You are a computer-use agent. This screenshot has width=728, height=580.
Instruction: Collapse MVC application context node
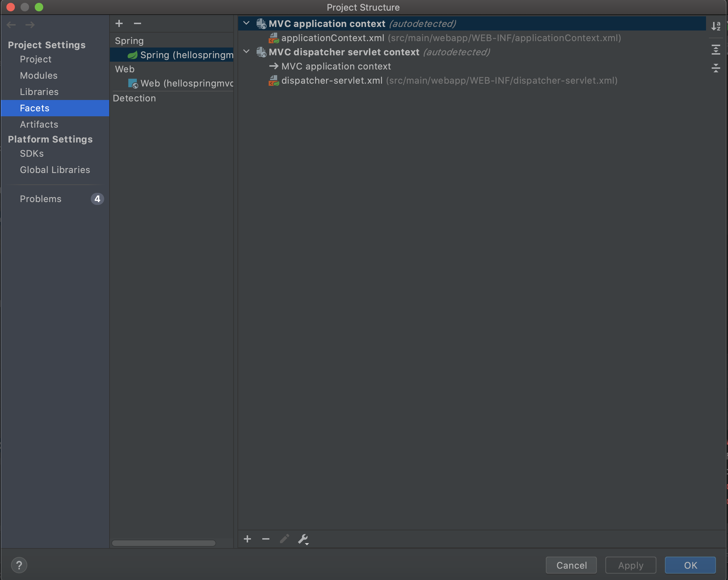pyautogui.click(x=246, y=23)
